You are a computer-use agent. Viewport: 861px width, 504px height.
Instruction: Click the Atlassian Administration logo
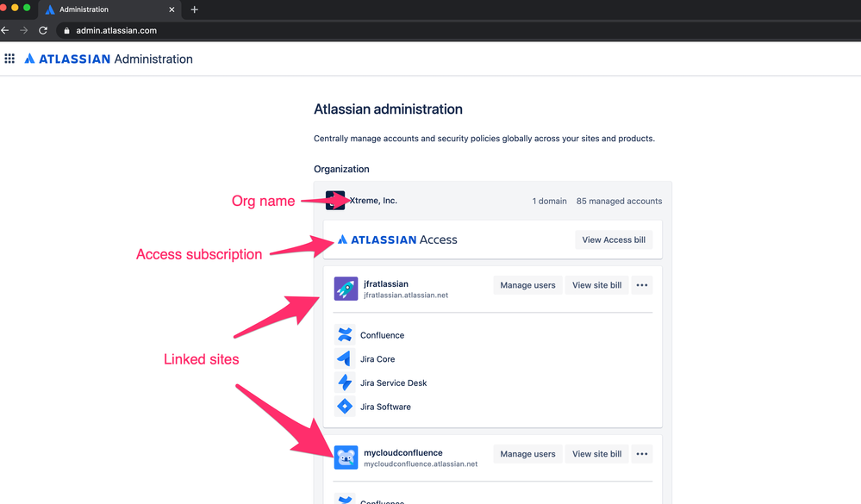point(109,59)
